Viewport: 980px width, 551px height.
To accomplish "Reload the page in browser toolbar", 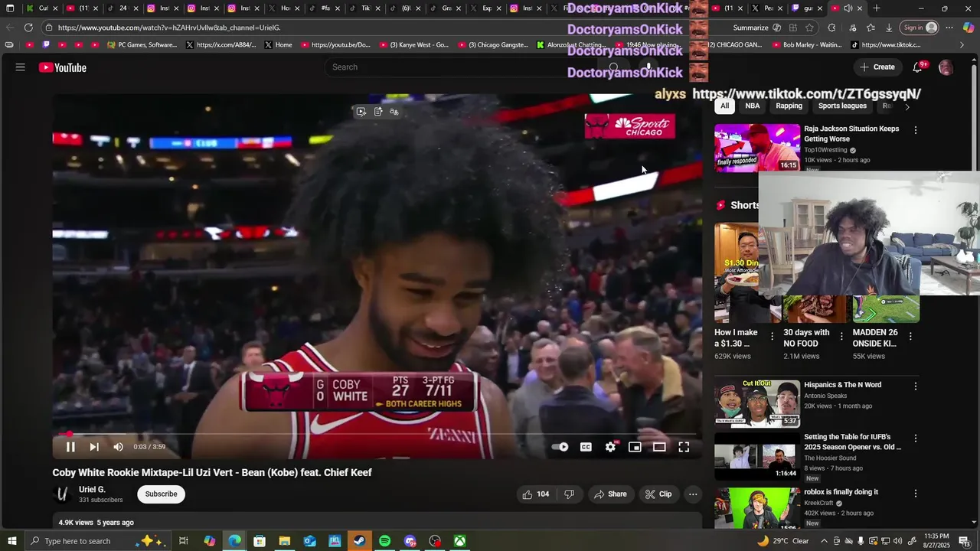I will click(28, 28).
